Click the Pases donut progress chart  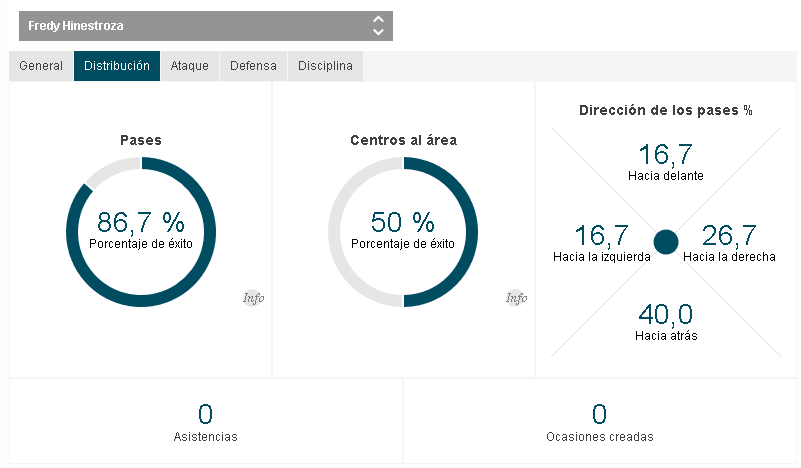[x=141, y=232]
